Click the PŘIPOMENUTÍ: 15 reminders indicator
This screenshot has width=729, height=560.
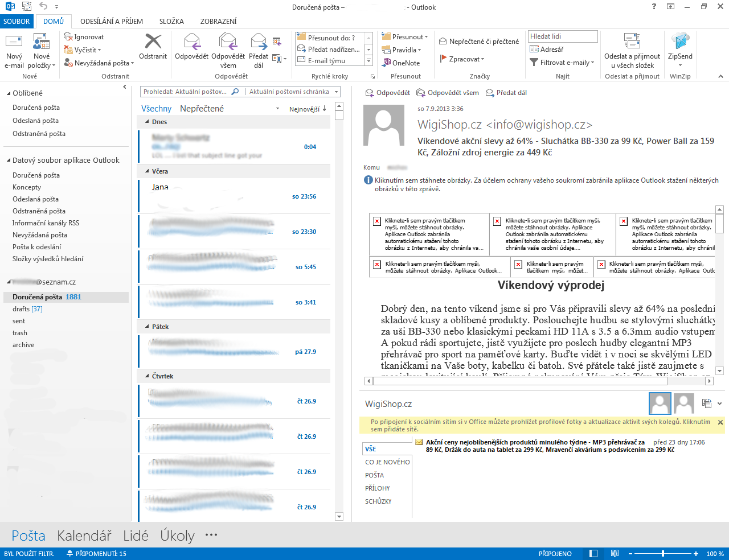click(x=96, y=554)
